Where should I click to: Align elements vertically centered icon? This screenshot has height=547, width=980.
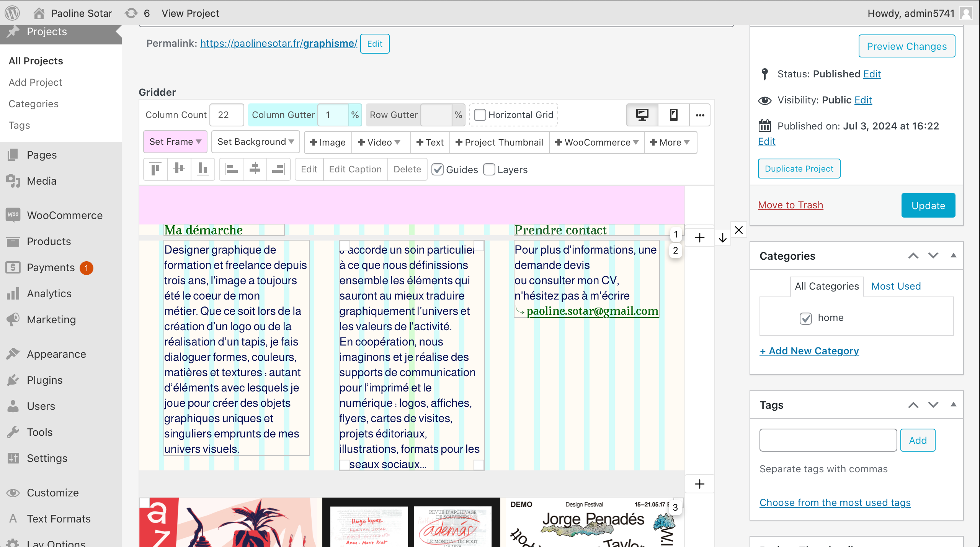(x=179, y=169)
